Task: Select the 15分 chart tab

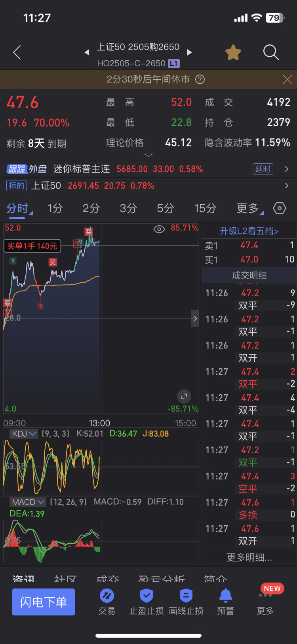Action: (205, 208)
